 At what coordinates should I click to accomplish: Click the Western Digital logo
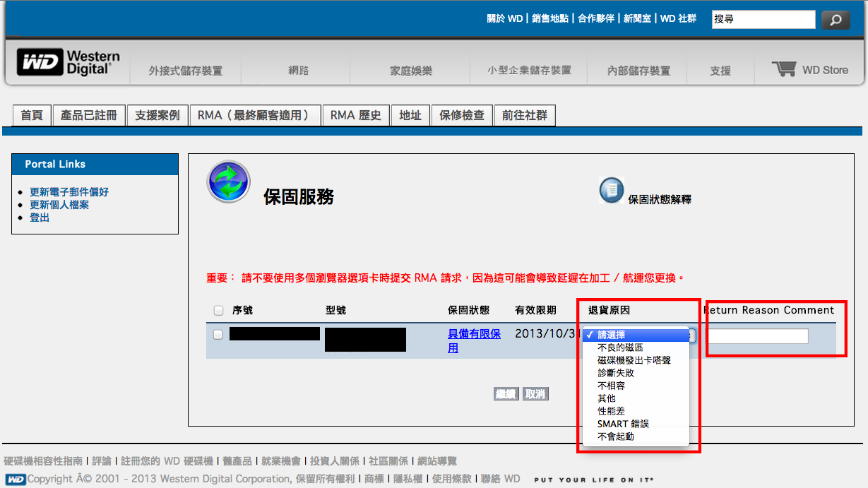pyautogui.click(x=69, y=63)
